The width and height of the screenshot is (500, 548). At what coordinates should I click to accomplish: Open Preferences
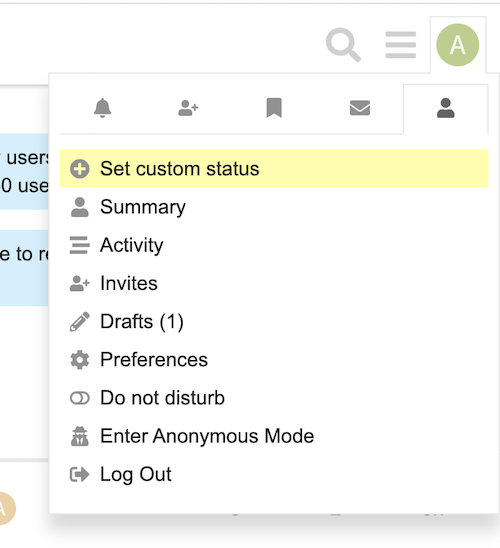274,360
